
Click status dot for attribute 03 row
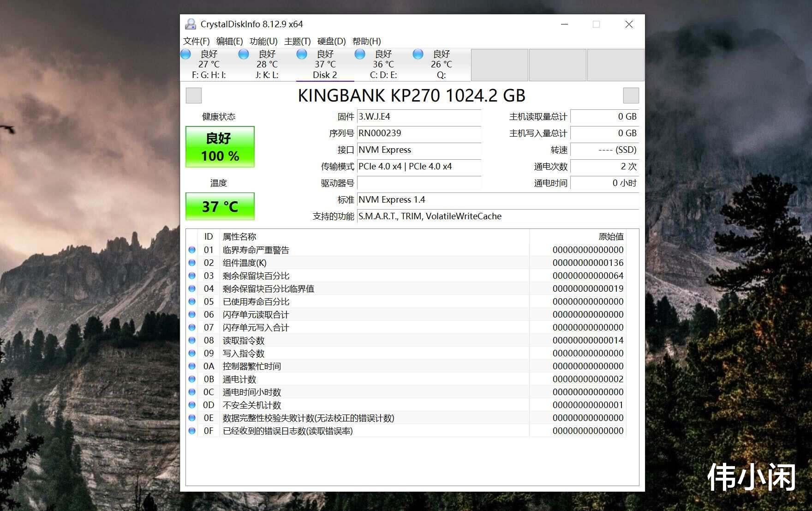[x=192, y=276]
